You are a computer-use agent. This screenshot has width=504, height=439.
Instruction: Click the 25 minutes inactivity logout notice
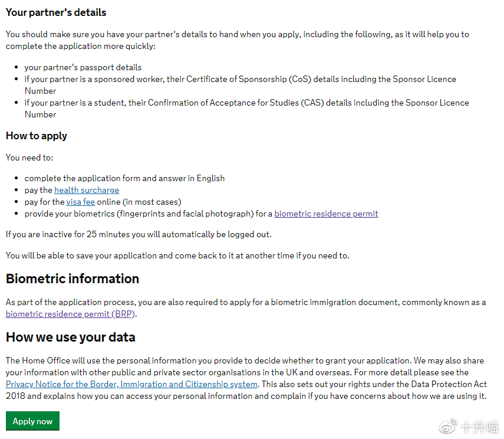click(139, 234)
